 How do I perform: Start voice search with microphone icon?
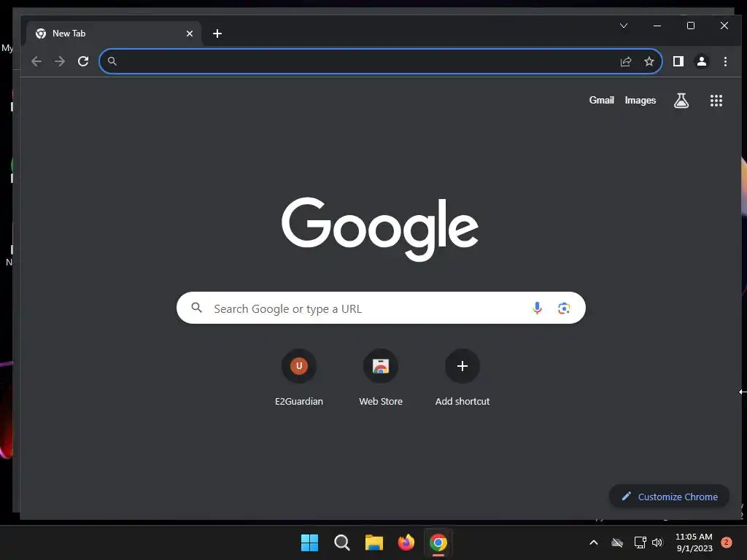pyautogui.click(x=537, y=308)
